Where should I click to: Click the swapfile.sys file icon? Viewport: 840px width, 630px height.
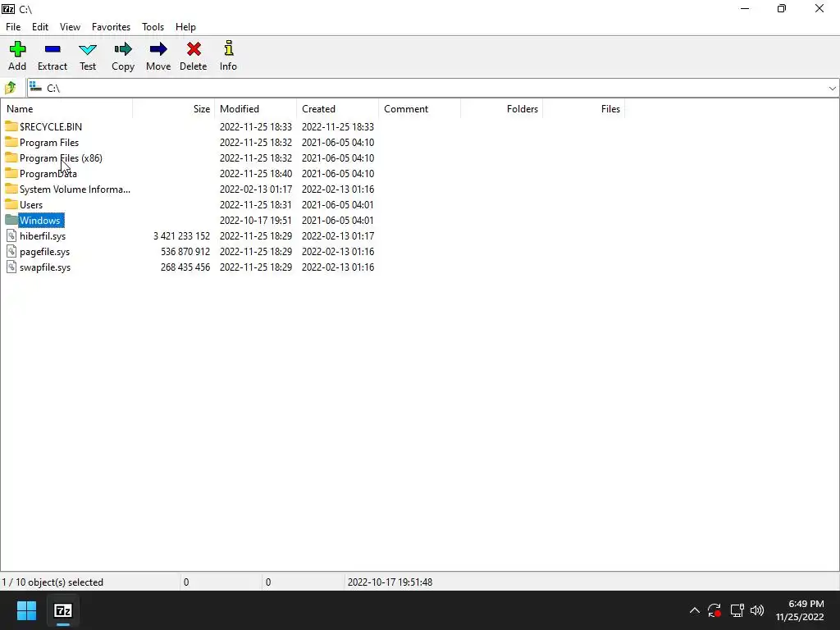(11, 267)
